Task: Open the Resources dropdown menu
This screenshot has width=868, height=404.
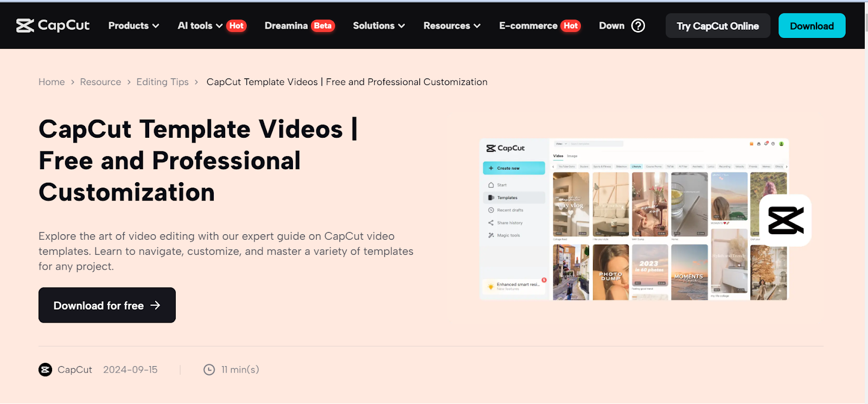Action: [x=452, y=25]
